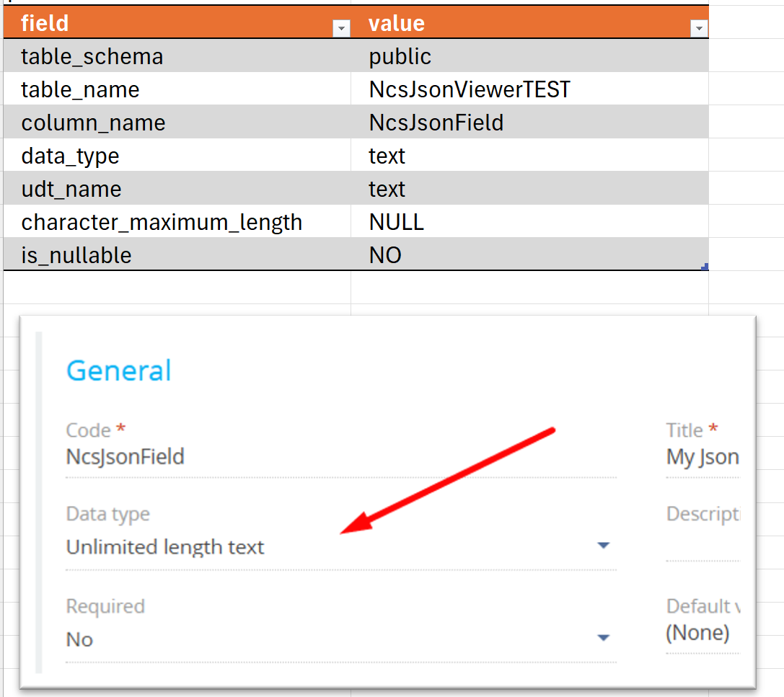The width and height of the screenshot is (784, 697).
Task: Select the 'text' value in udt_name row
Action: pos(529,188)
